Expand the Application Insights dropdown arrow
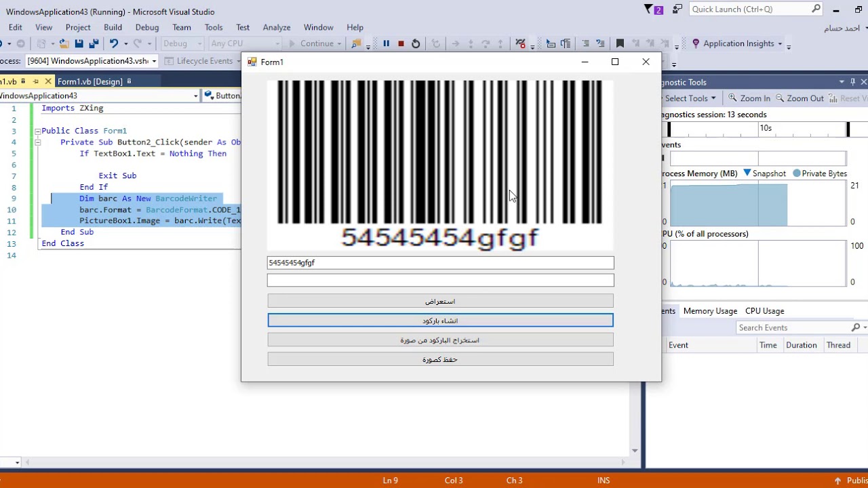This screenshot has height=488, width=868. (x=780, y=43)
